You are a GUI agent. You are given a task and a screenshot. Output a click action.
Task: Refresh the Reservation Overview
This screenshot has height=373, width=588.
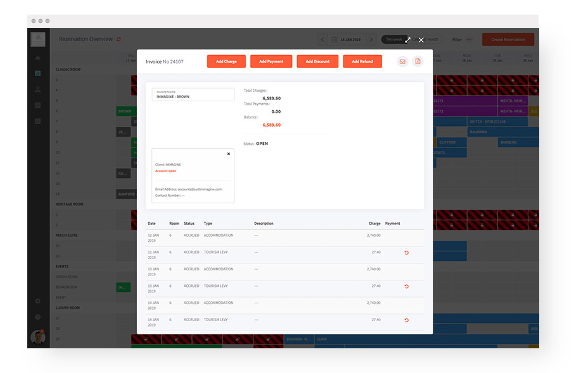click(118, 39)
